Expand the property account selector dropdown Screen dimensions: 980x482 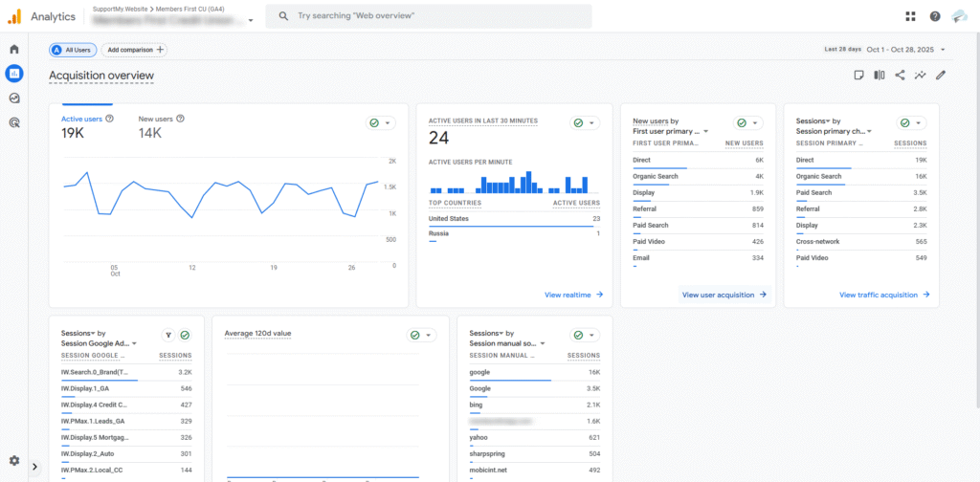tap(250, 20)
